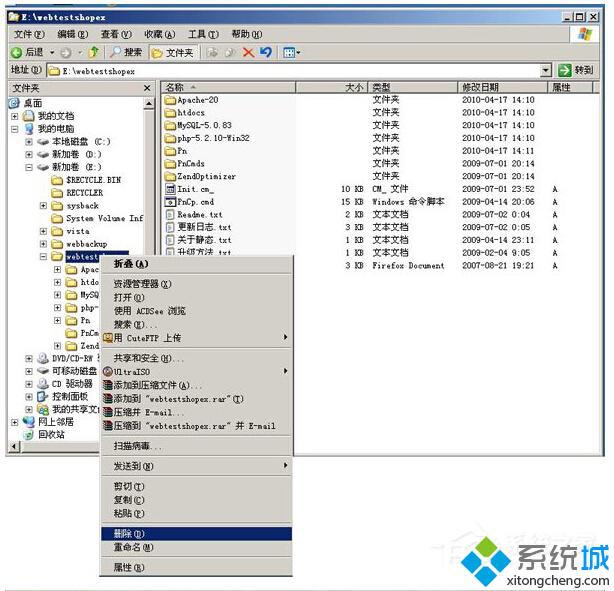Viewport: 614px width, 591px height.
Task: Click the Back (后退) arrow icon
Action: [16, 52]
